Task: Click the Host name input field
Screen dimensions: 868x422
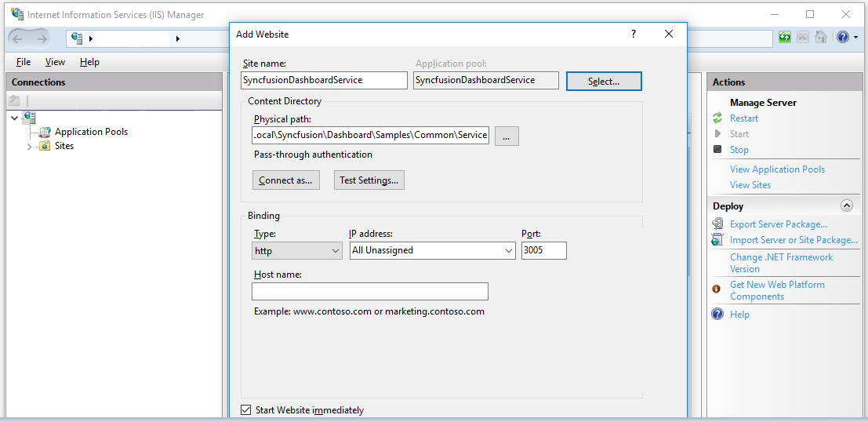Action: pos(370,291)
